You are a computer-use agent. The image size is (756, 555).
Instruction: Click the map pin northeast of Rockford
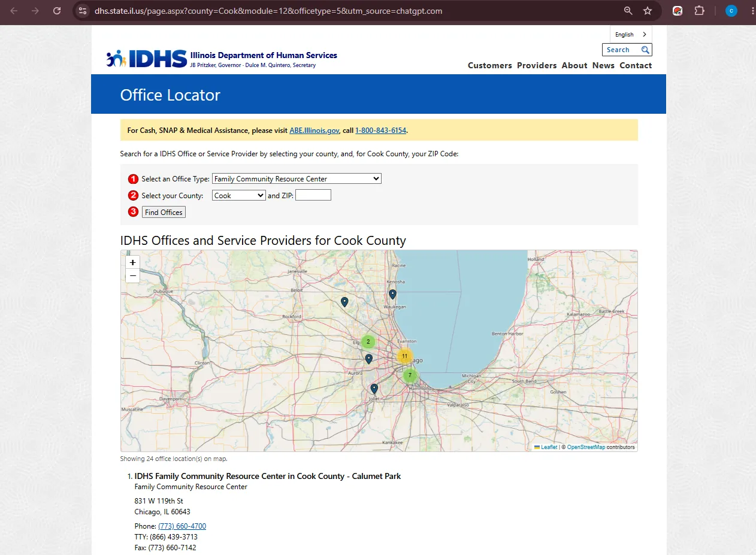click(x=344, y=302)
